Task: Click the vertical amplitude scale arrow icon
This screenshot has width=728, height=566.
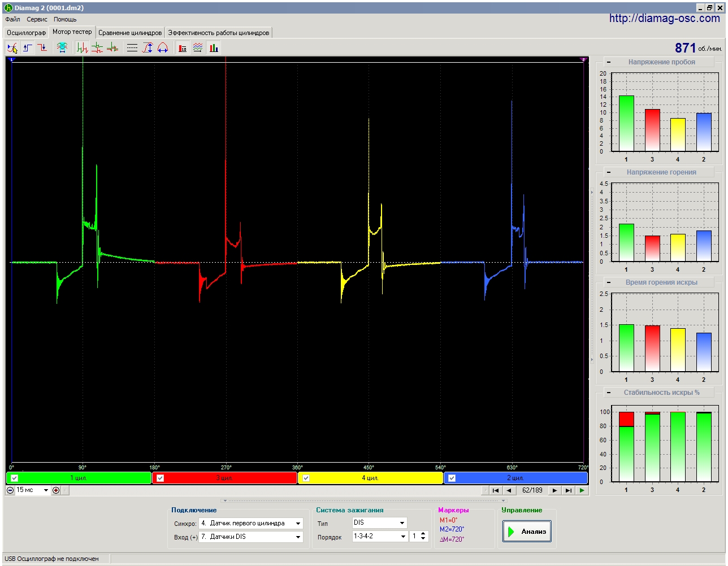Action: tap(148, 48)
